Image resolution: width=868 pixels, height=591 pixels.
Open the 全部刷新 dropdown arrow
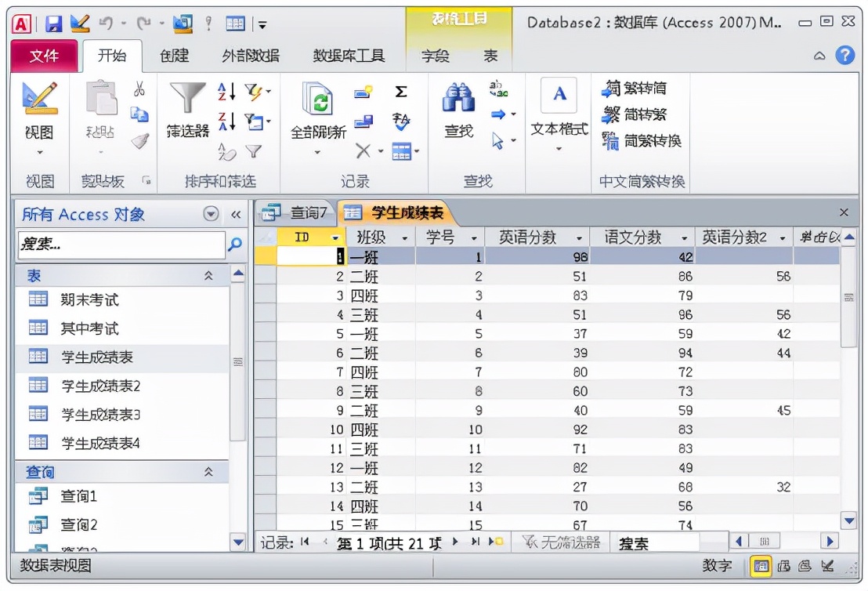(x=317, y=152)
